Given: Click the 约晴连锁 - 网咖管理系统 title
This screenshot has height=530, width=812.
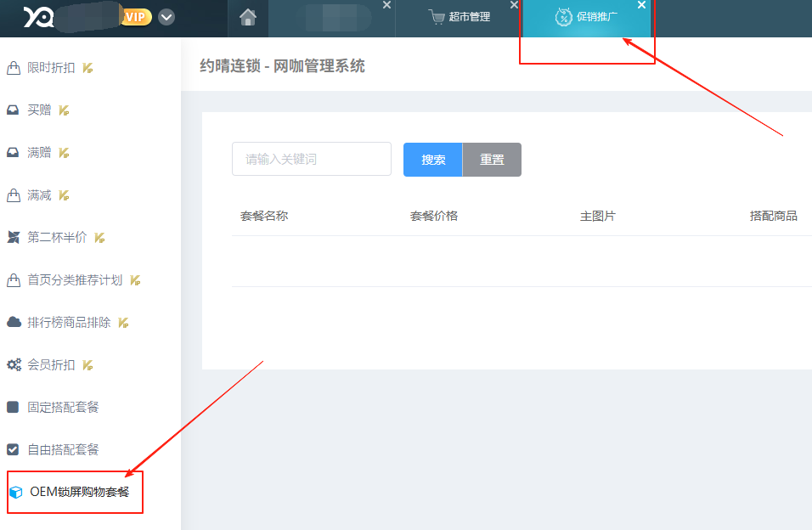Looking at the screenshot, I should pos(282,65).
